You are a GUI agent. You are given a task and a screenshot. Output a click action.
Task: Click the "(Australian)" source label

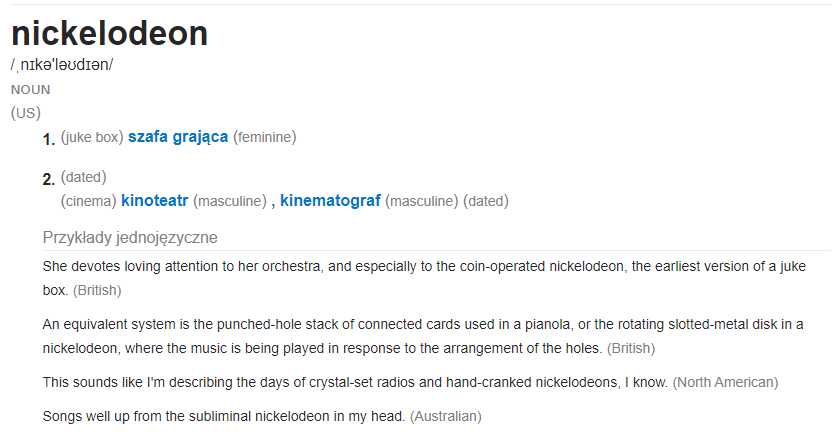pos(446,416)
